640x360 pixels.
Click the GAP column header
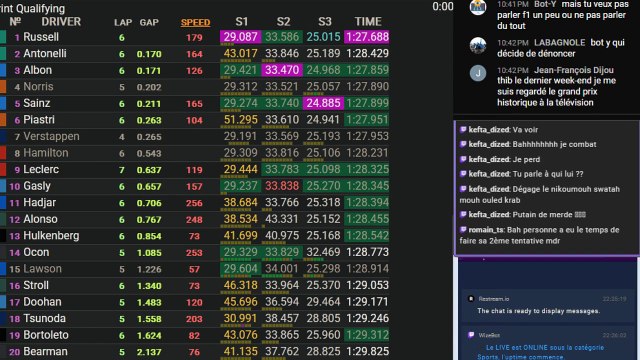point(149,22)
